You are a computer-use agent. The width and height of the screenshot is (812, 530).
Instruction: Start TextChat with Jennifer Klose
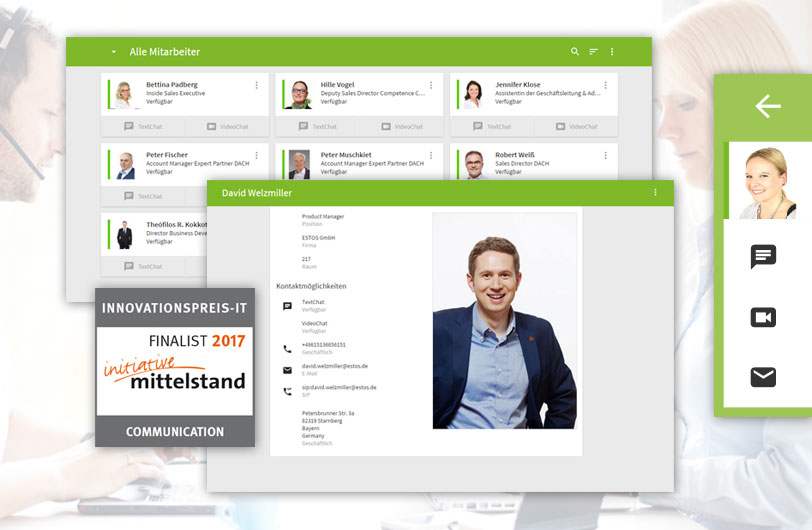click(492, 126)
